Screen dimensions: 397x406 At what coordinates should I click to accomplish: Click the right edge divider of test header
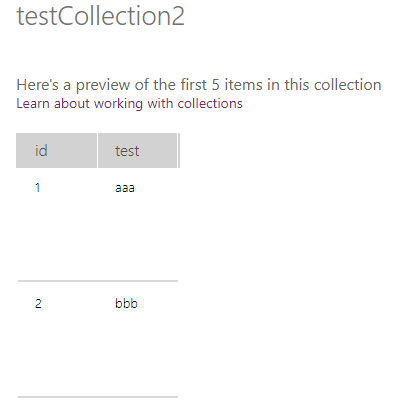(x=179, y=150)
